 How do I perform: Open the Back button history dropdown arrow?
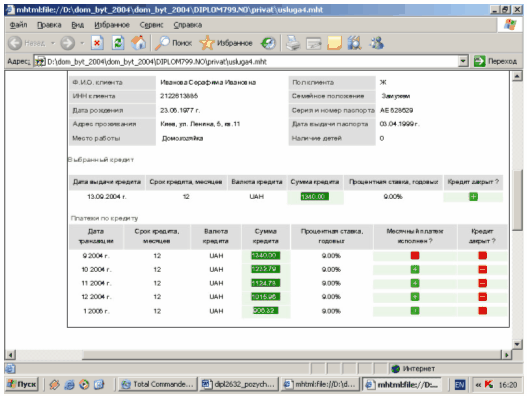pos(53,43)
